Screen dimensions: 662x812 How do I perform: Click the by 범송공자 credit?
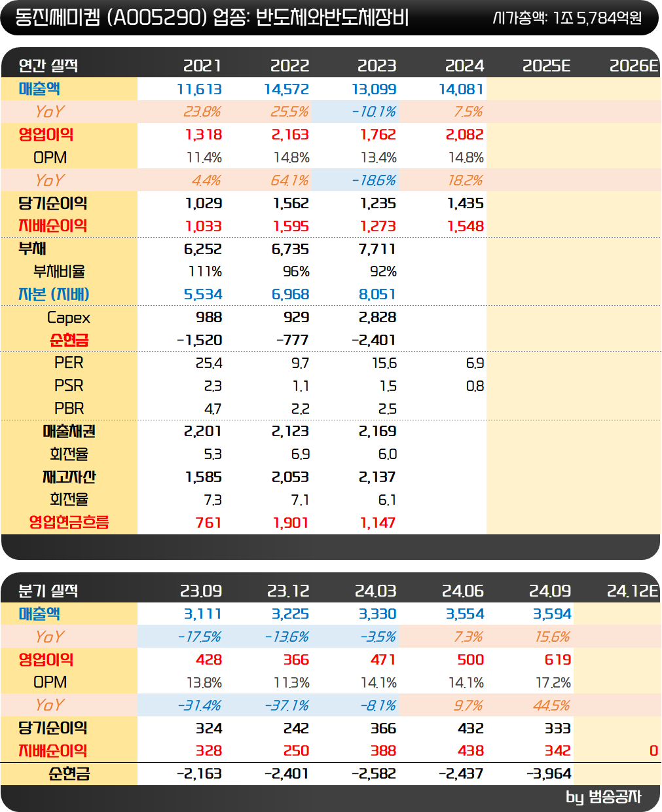[603, 797]
